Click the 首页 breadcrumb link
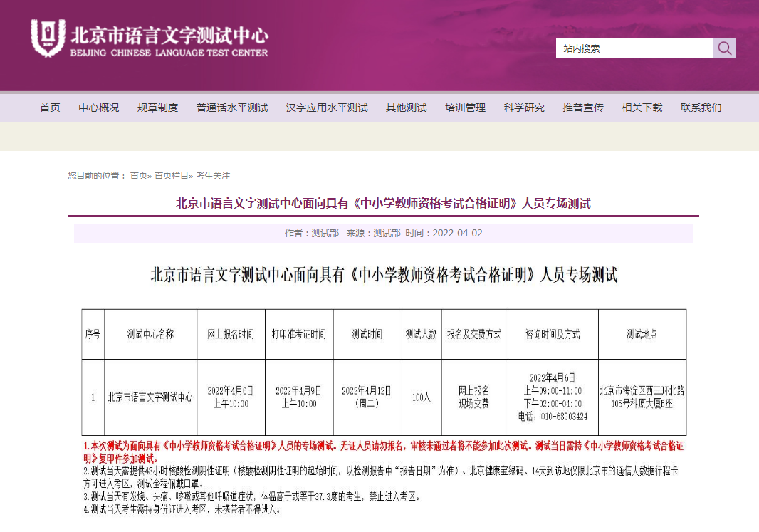Image resolution: width=759 pixels, height=532 pixels. 138,175
